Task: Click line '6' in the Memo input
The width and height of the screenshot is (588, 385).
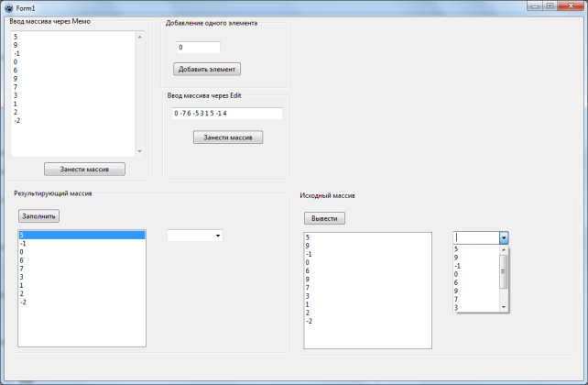Action: [16, 71]
